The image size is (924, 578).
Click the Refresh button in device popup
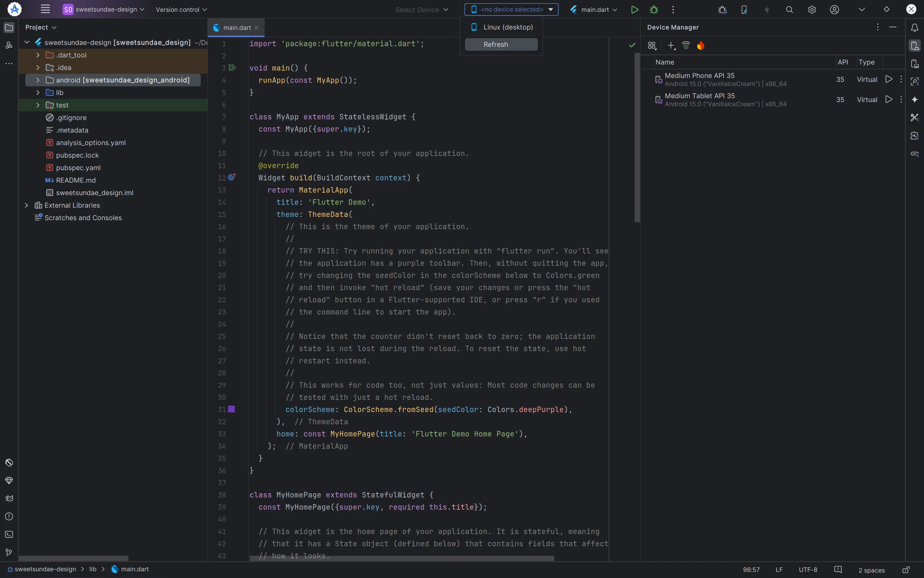pyautogui.click(x=501, y=44)
